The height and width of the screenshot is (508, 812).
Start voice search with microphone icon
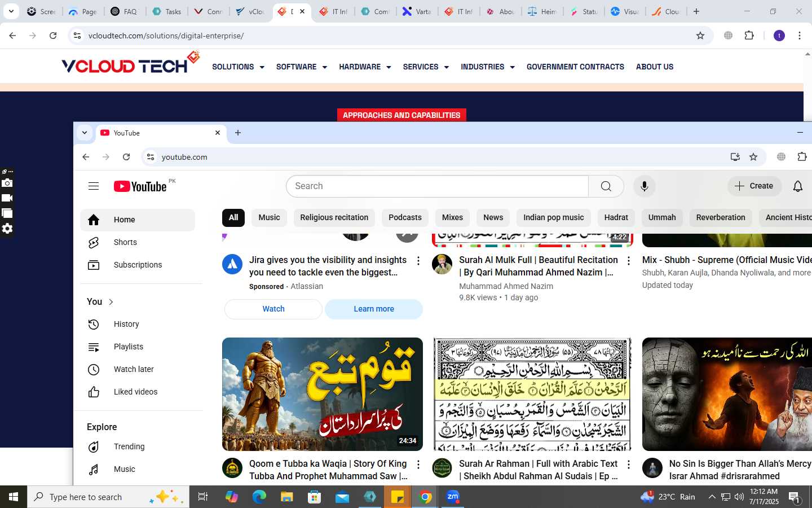(645, 186)
